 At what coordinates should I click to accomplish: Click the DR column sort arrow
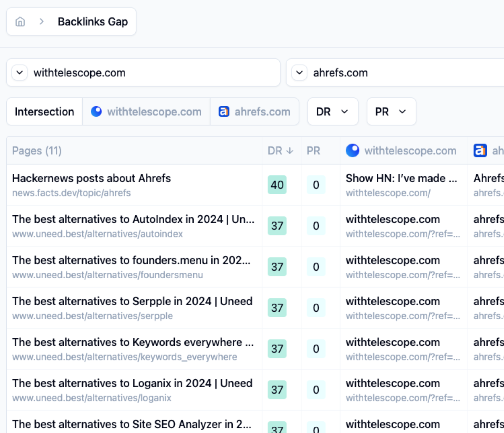(x=290, y=151)
